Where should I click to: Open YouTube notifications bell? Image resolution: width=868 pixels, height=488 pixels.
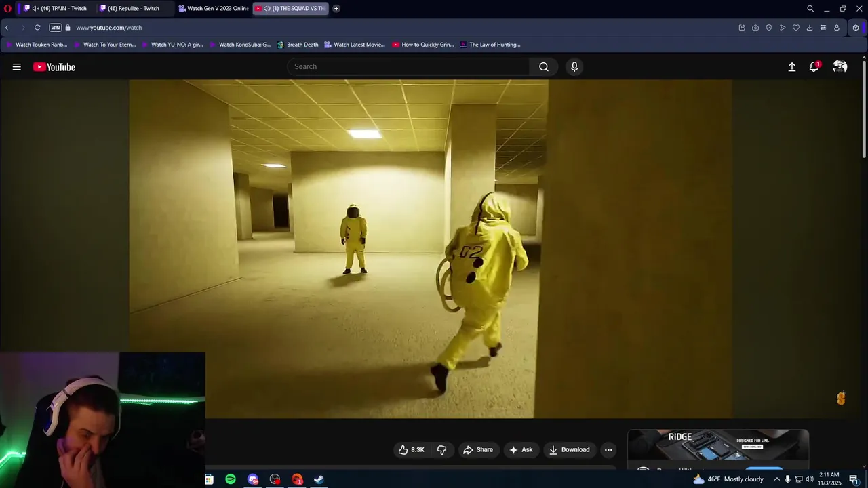pyautogui.click(x=814, y=67)
